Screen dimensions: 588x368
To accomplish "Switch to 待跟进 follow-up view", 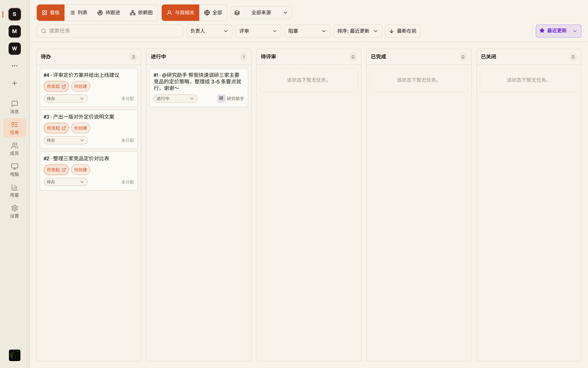I will (x=109, y=13).
